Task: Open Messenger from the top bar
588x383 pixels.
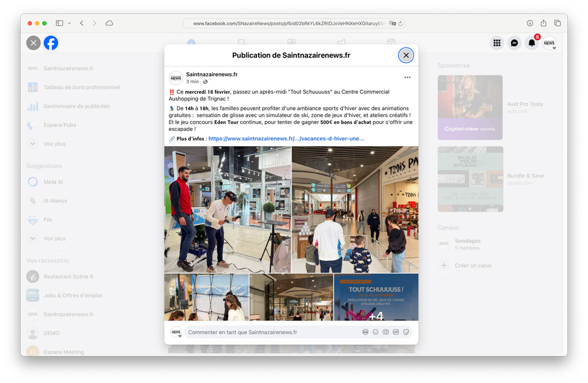Action: [x=514, y=43]
